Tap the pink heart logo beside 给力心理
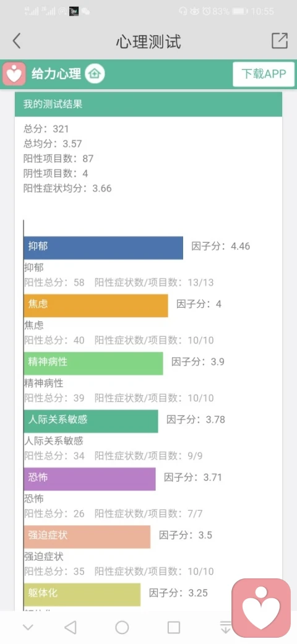 [x=14, y=74]
